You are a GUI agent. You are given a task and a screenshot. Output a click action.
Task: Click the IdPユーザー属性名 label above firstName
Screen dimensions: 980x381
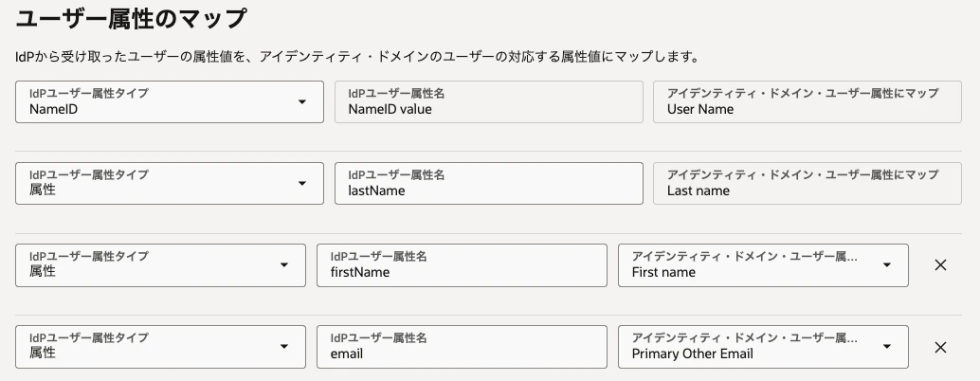pos(378,256)
